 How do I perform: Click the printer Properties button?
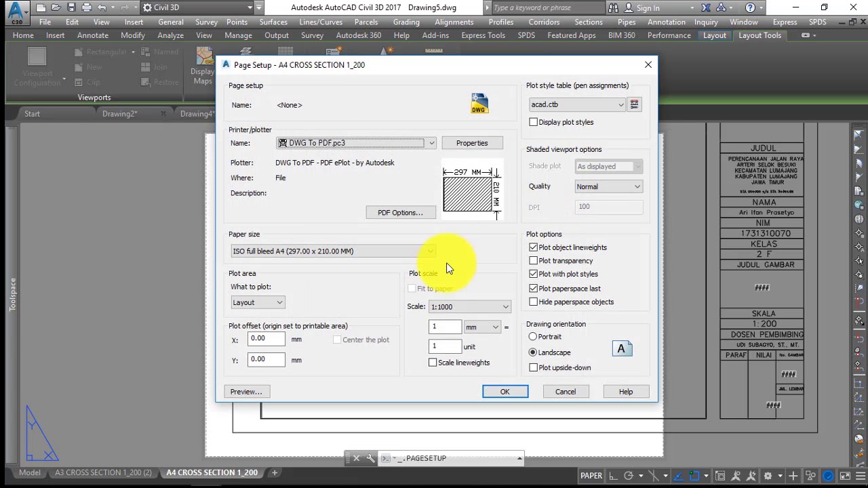472,143
